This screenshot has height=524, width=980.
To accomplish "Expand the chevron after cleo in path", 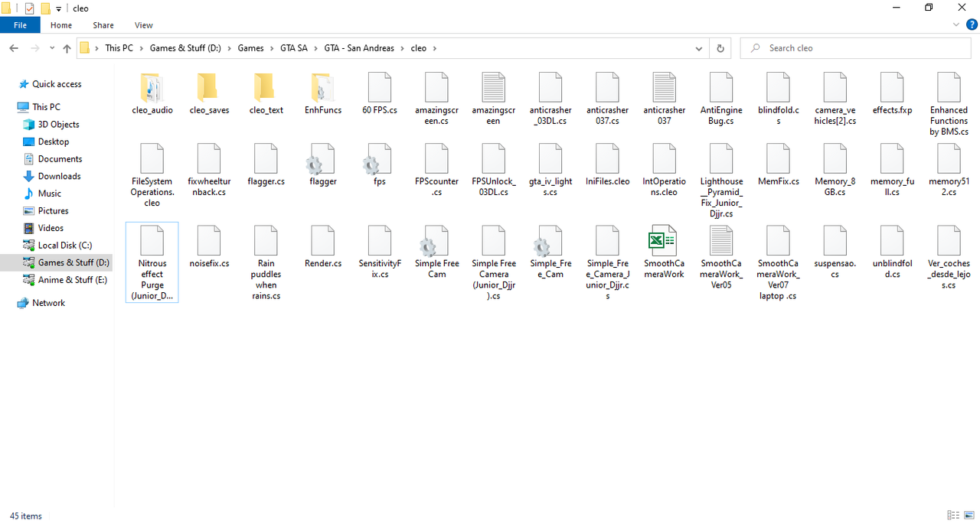I will tap(435, 48).
